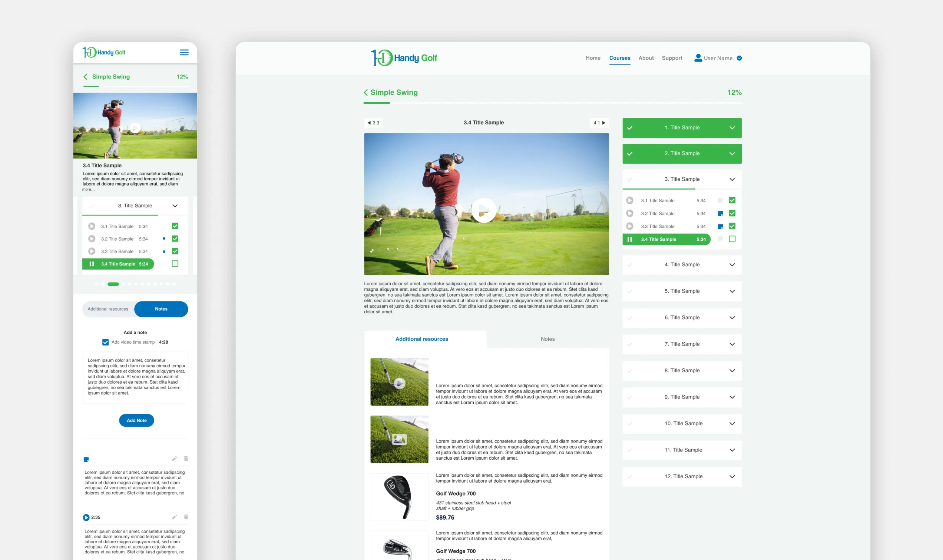Play the mobile video preview
Screen dimensions: 943x560
[x=135, y=128]
